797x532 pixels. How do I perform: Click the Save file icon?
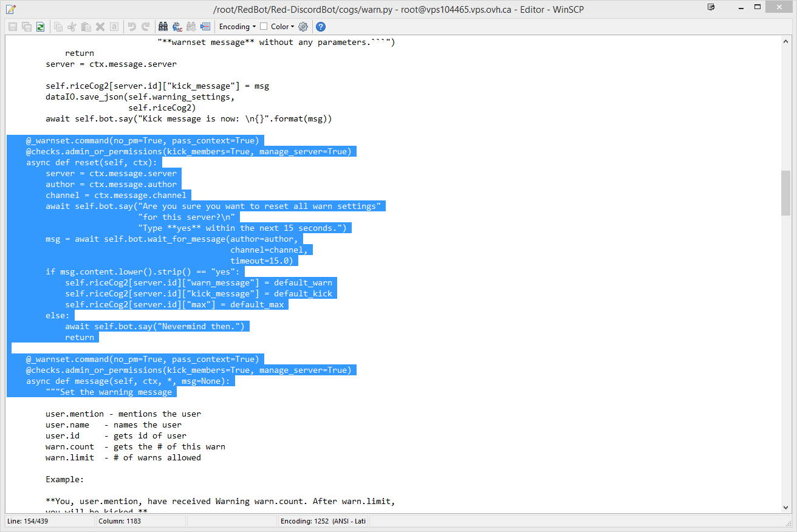(12, 27)
